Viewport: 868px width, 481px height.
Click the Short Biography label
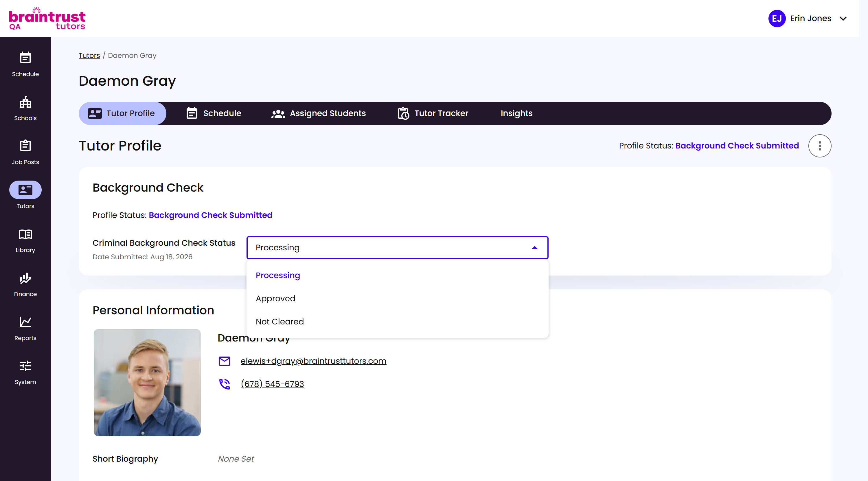(x=125, y=459)
